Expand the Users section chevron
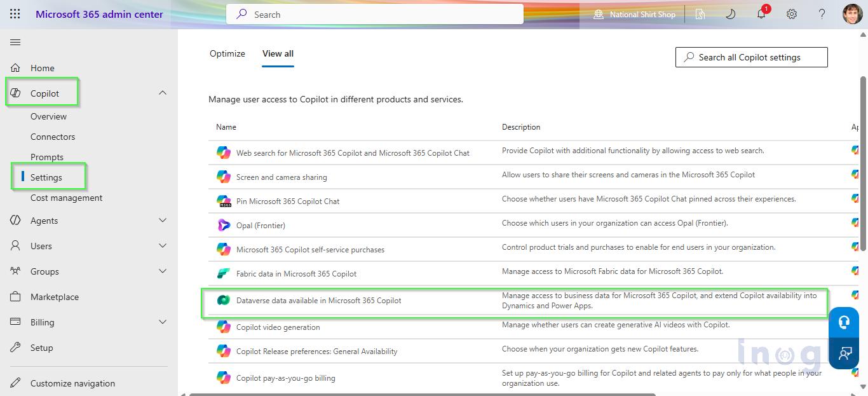 click(x=163, y=245)
